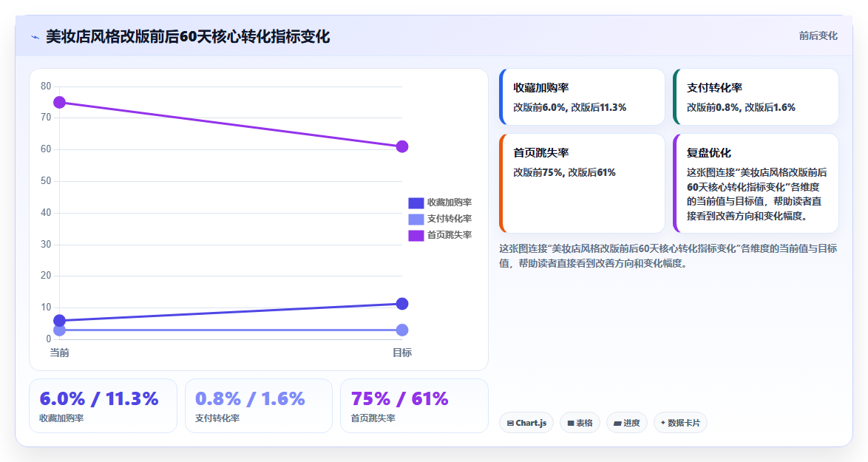Open the 收藏加购率 info card
The width and height of the screenshot is (868, 462).
[582, 97]
